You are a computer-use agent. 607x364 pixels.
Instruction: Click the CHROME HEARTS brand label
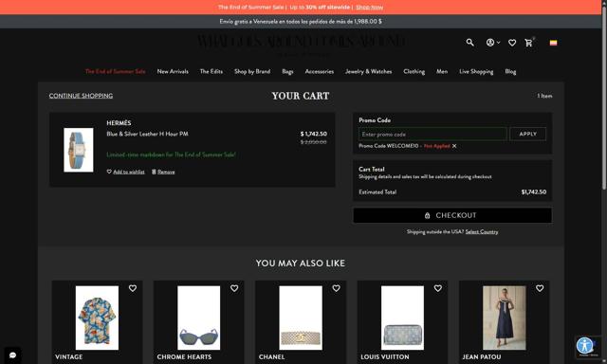pyautogui.click(x=184, y=357)
